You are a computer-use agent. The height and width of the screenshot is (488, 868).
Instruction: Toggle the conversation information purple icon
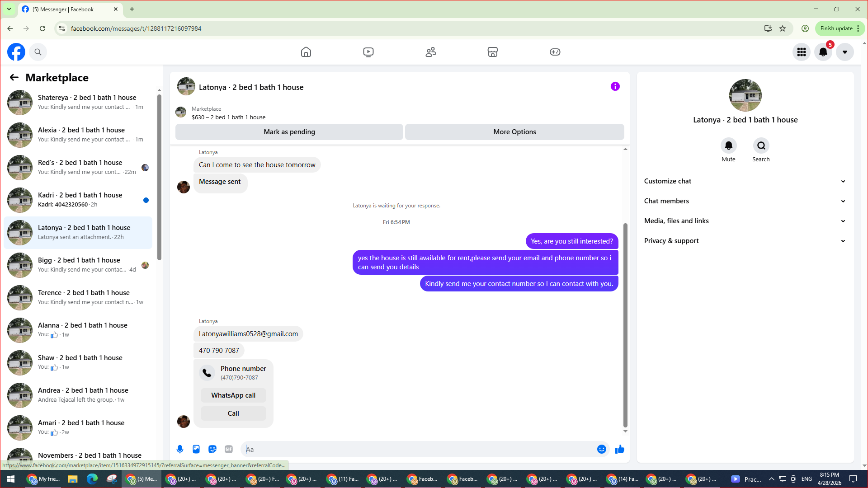615,86
